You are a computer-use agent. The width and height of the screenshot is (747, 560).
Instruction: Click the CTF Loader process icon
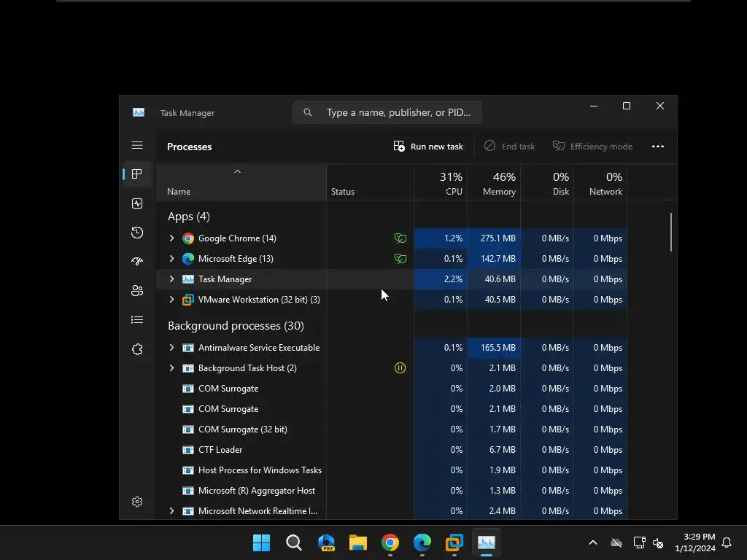click(x=188, y=450)
